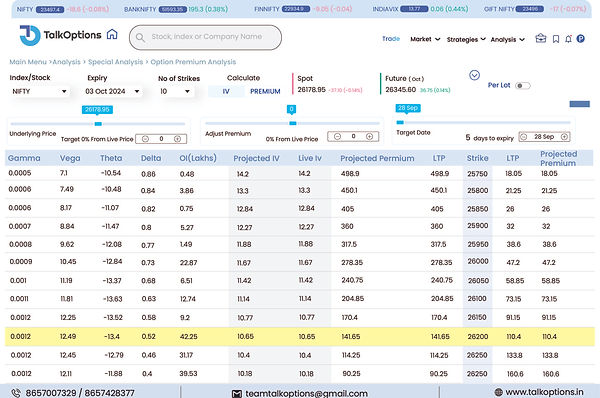Click the search magnifier icon
The height and width of the screenshot is (398, 600).
(140, 38)
